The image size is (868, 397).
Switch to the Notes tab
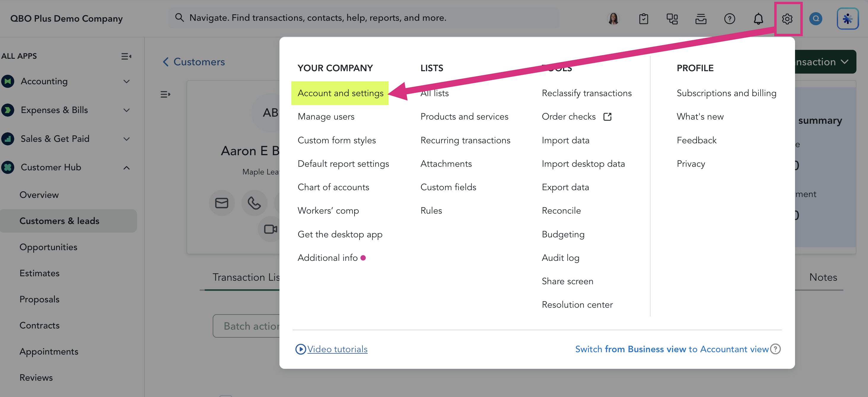coord(823,277)
